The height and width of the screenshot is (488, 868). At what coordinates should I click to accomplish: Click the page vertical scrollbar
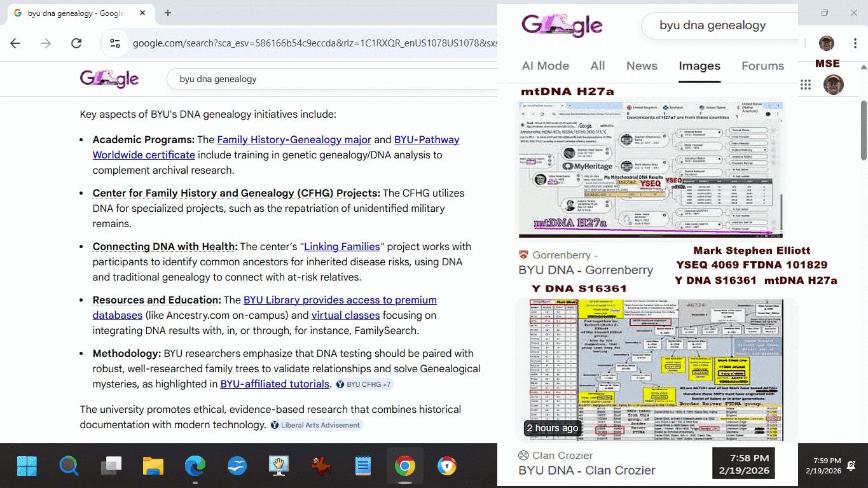pos(864,130)
